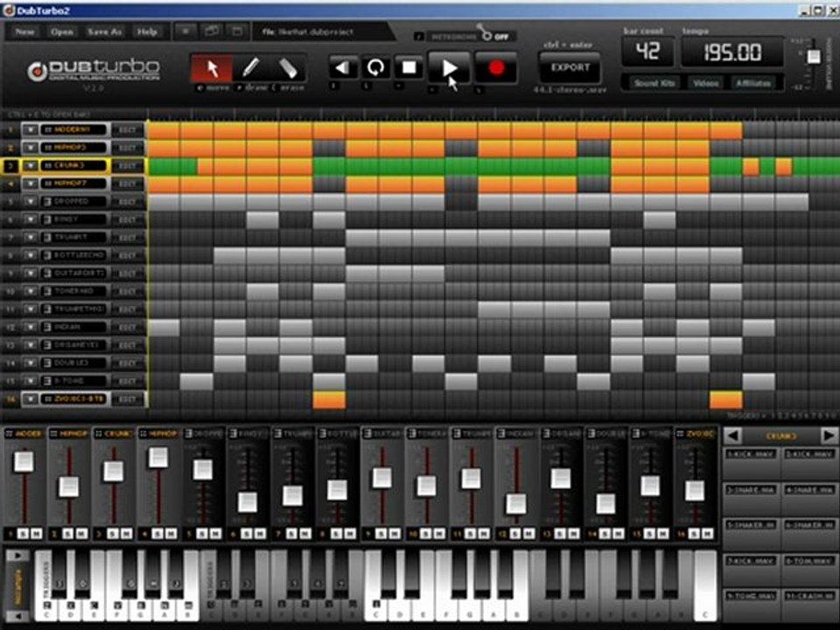840x630 pixels.
Task: Click the channel 12 INDIAN volume fader
Action: (x=516, y=504)
